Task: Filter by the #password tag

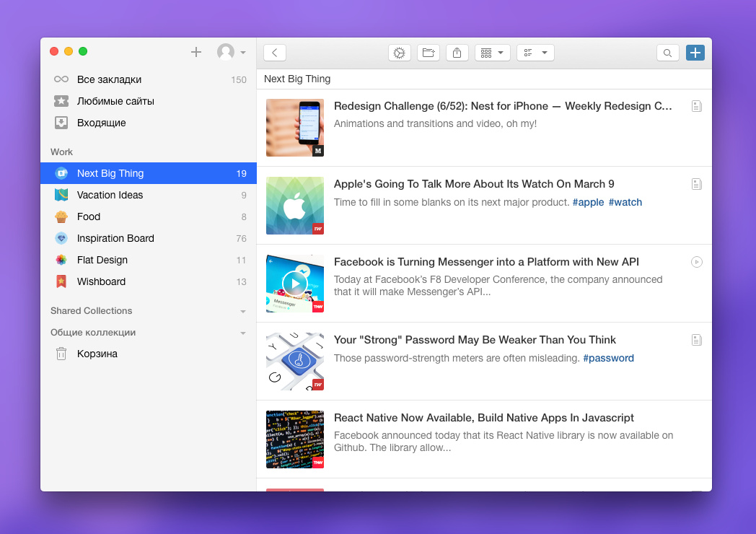Action: pyautogui.click(x=608, y=358)
